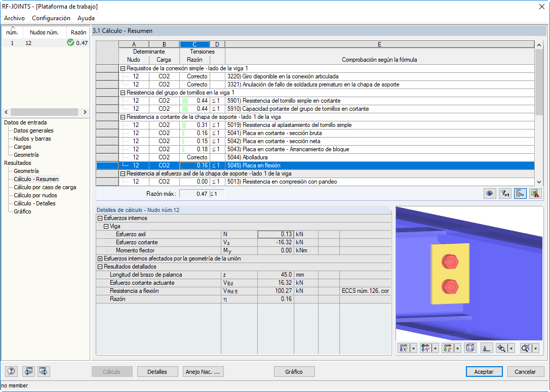
Task: Show results on graphic with eye icon
Action: (490, 193)
